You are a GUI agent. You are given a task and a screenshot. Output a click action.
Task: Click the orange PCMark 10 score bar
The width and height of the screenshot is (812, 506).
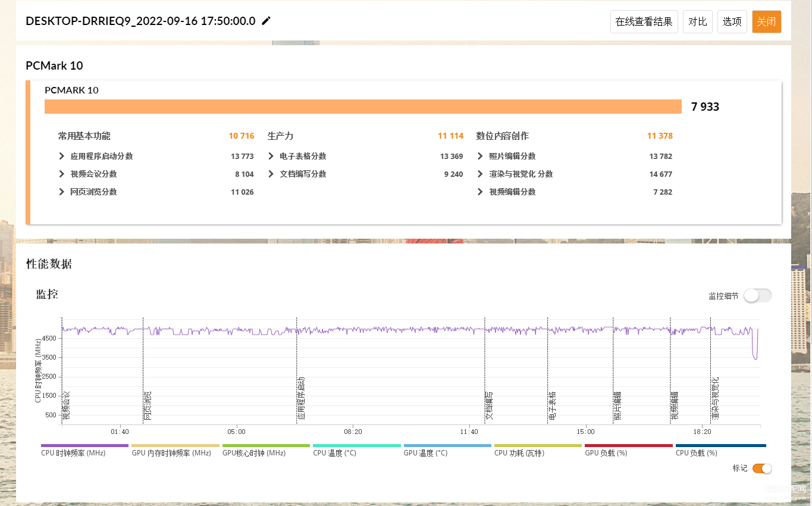[x=363, y=107]
